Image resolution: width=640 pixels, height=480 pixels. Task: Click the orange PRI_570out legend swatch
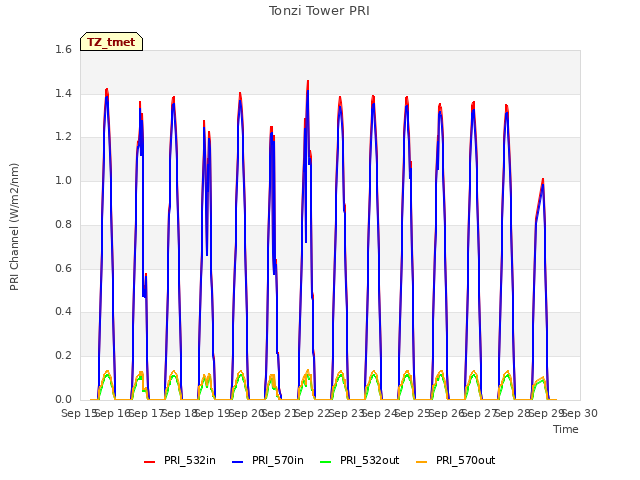click(x=422, y=462)
